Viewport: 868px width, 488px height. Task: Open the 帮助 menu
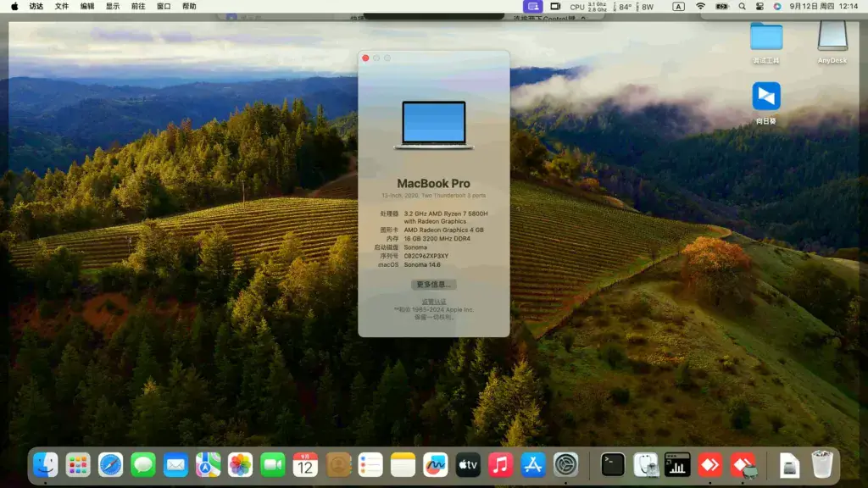click(x=189, y=7)
